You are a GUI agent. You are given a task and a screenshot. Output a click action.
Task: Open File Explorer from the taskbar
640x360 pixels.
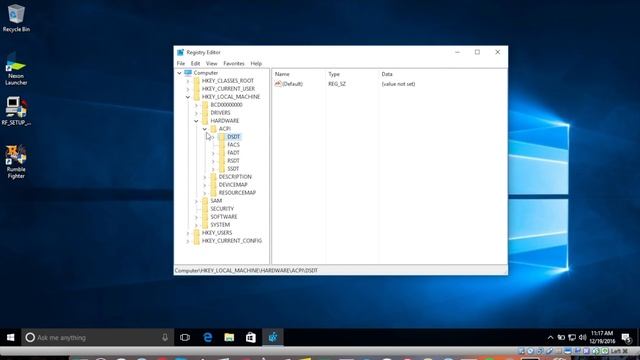229,338
